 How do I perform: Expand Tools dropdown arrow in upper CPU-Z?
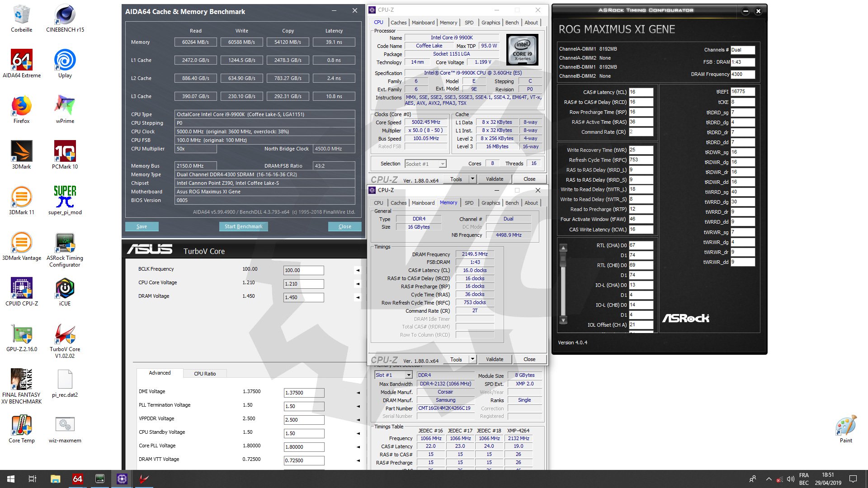(x=472, y=179)
